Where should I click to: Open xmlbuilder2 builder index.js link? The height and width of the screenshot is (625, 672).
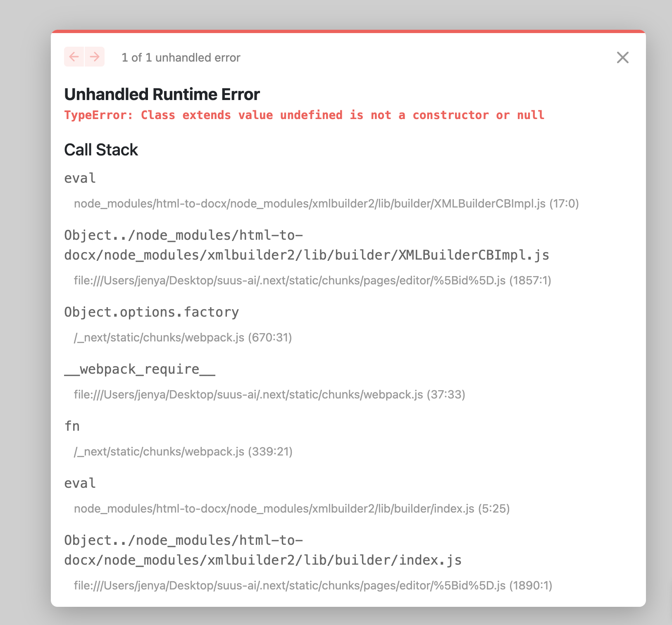coord(291,508)
